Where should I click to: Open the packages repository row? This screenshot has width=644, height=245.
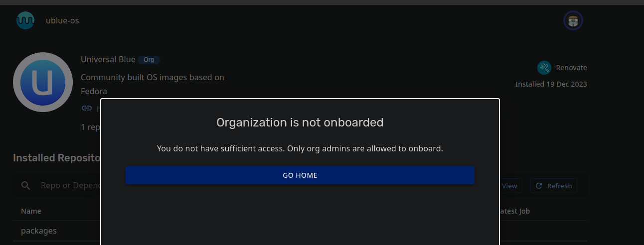(x=39, y=231)
